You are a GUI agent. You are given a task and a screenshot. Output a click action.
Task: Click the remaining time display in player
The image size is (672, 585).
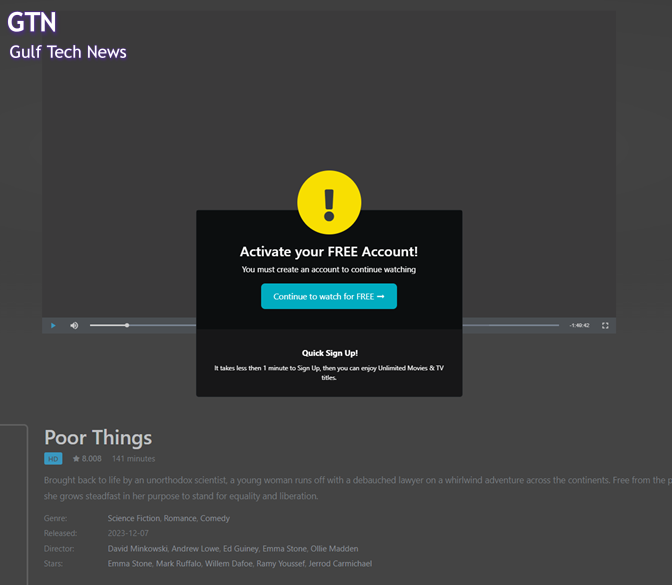coord(579,325)
